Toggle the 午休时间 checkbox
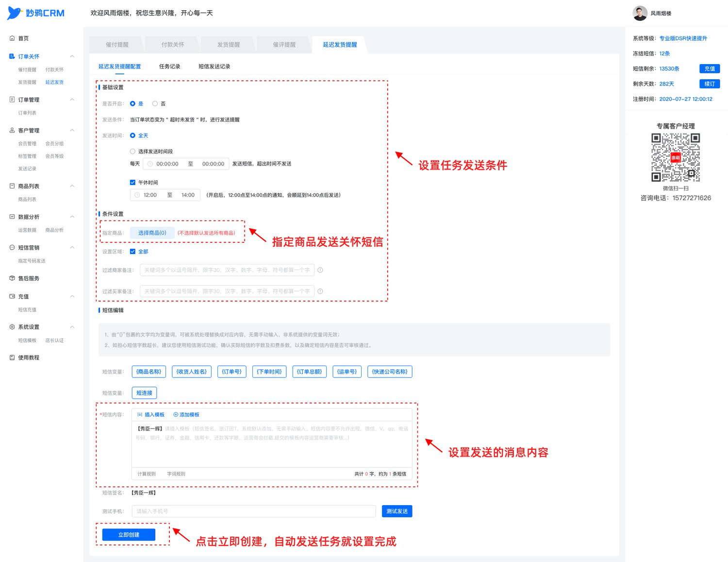The image size is (728, 562). 132,183
